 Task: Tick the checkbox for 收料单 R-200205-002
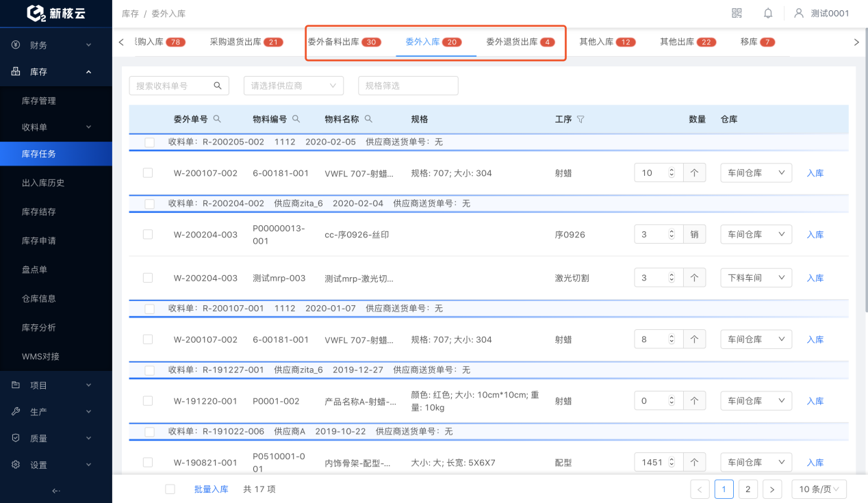[x=150, y=142]
